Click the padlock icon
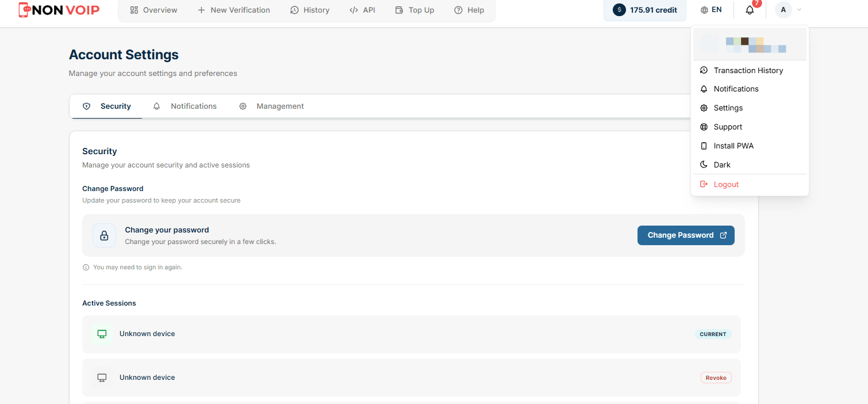The height and width of the screenshot is (404, 868). 104,235
